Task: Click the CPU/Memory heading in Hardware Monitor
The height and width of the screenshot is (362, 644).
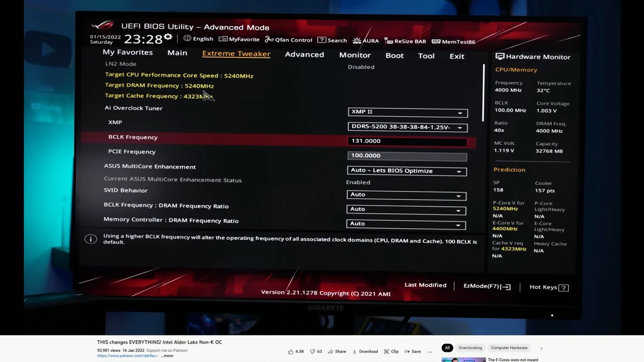Action: 516,70
